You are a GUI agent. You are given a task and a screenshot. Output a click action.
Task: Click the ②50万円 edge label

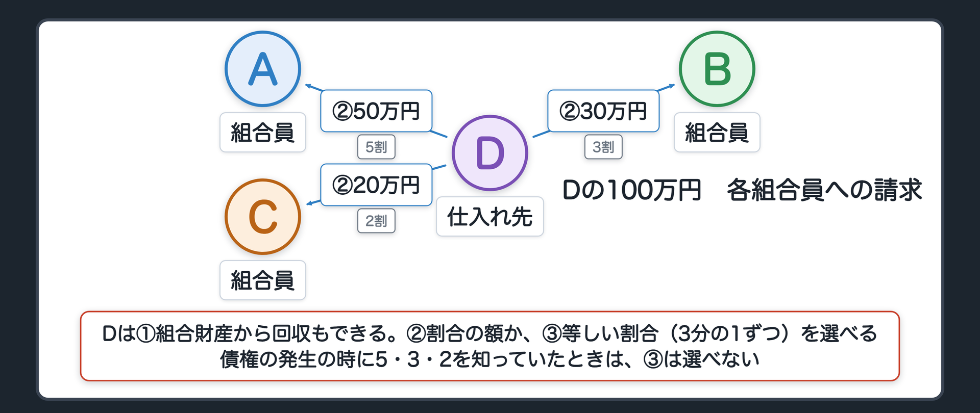coord(376,111)
